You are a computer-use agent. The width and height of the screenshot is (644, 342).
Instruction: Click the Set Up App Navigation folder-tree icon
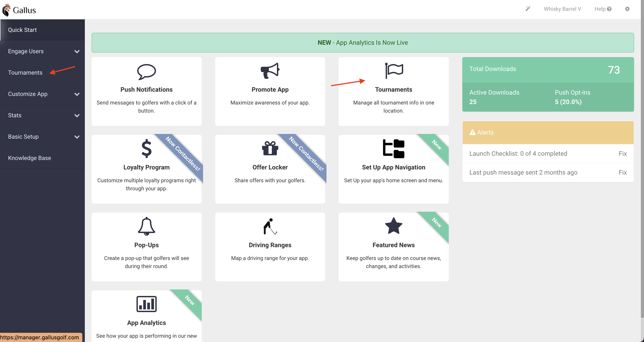pos(394,149)
